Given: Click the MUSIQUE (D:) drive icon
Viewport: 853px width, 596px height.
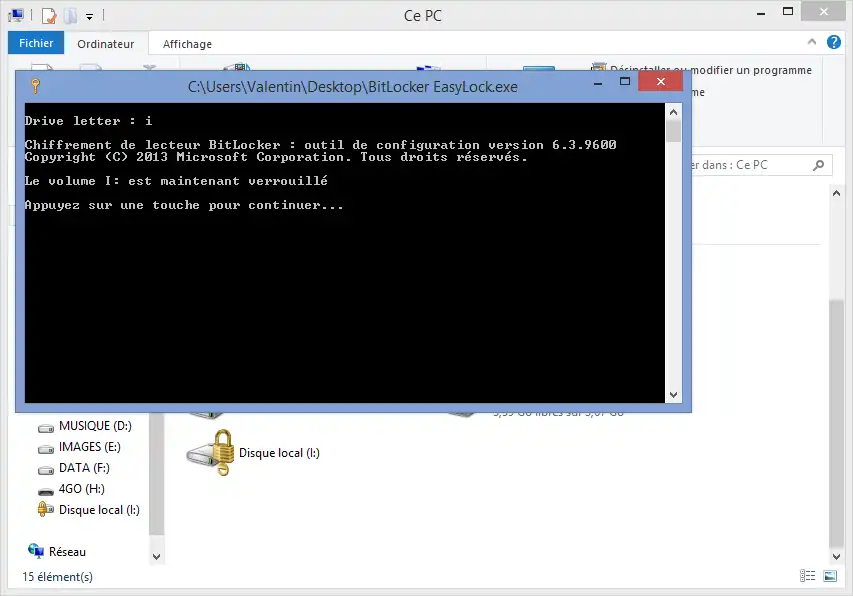Looking at the screenshot, I should 46,429.
